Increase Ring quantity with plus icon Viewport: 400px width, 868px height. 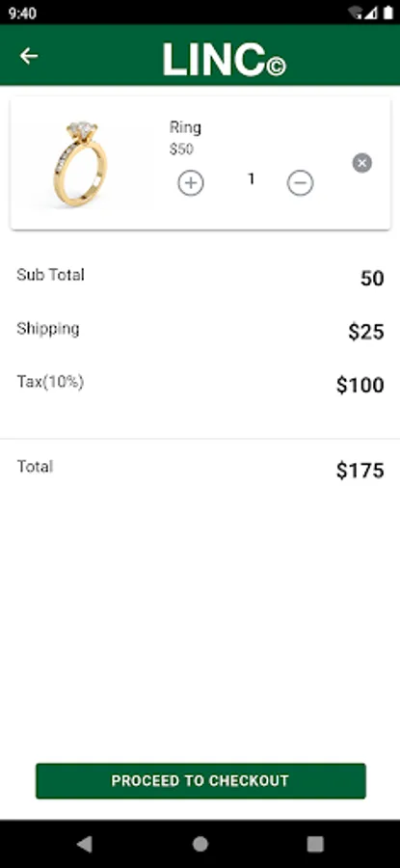click(x=191, y=183)
